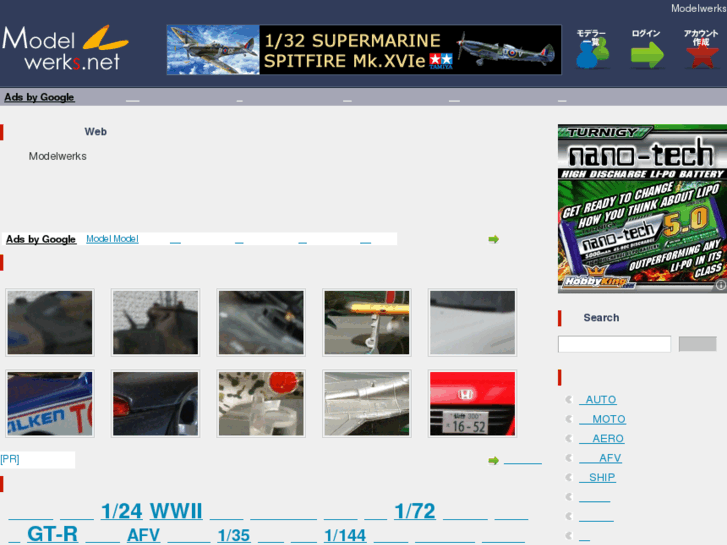Open the dark gray jet model thumbnail

pos(261,322)
